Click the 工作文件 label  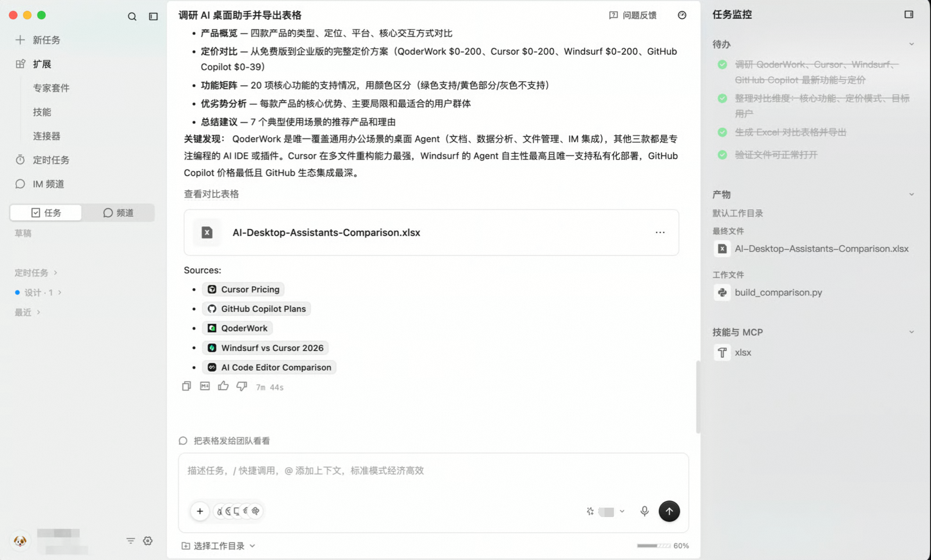click(x=728, y=275)
